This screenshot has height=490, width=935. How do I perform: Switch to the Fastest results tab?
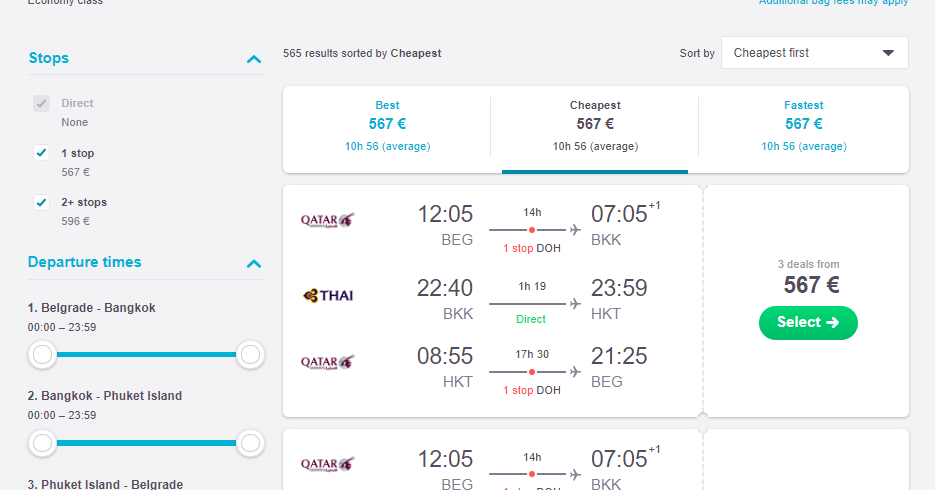[803, 126]
